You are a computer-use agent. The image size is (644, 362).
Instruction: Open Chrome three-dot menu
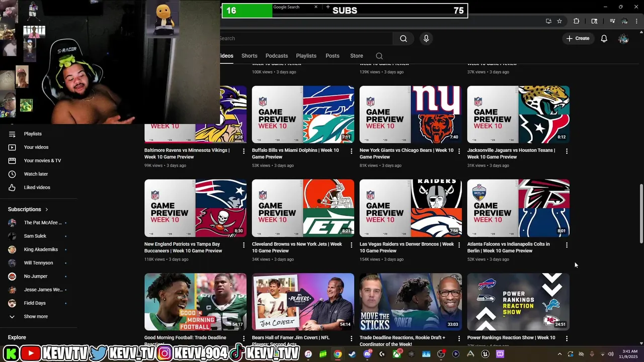(636, 21)
